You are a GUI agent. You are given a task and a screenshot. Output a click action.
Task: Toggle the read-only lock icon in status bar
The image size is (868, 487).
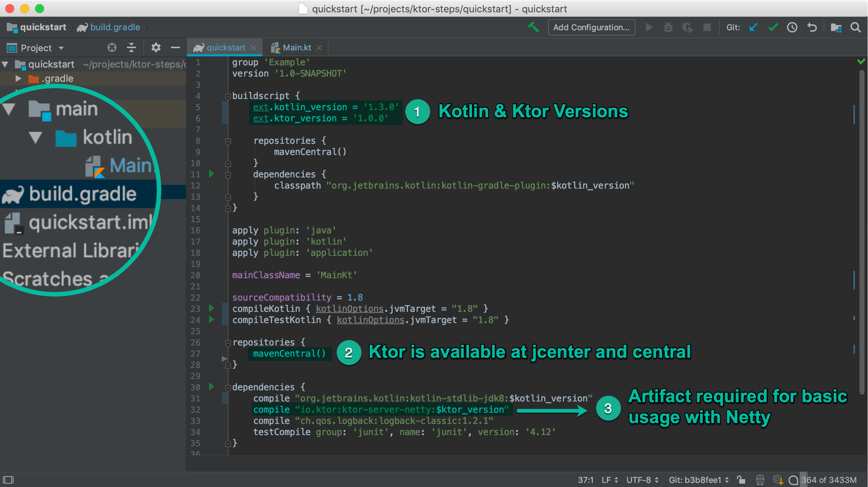pyautogui.click(x=741, y=480)
